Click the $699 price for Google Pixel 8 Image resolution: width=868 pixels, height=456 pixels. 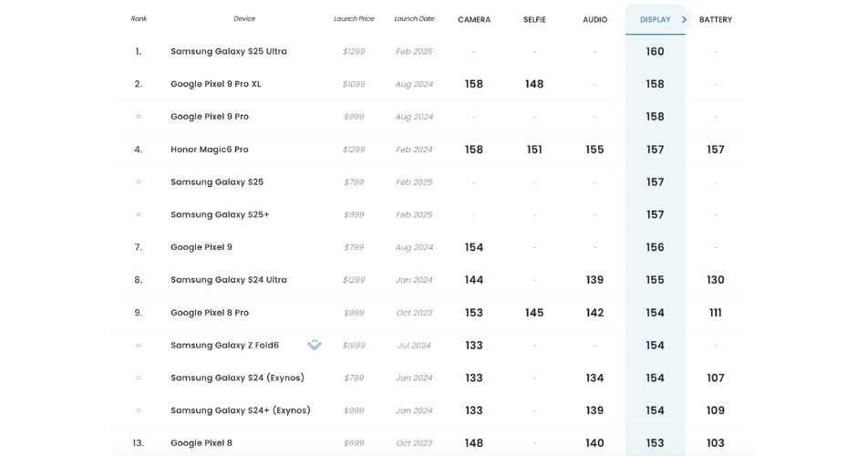pos(354,443)
